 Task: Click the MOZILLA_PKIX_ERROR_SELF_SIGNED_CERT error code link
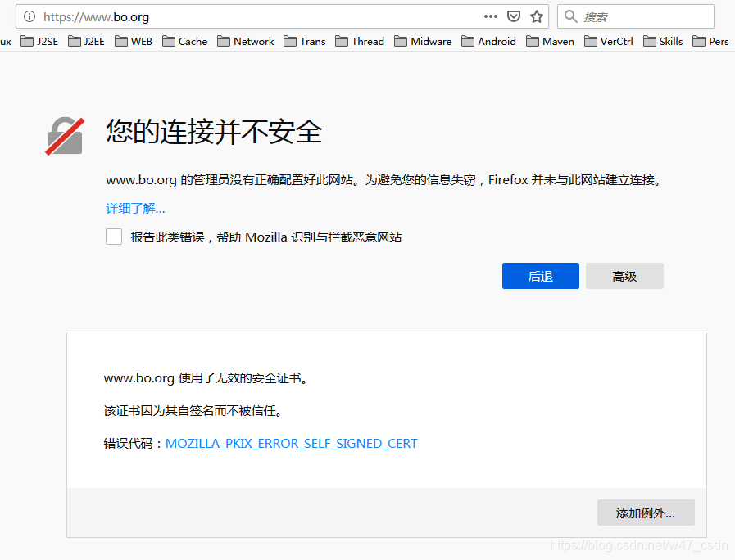click(292, 444)
